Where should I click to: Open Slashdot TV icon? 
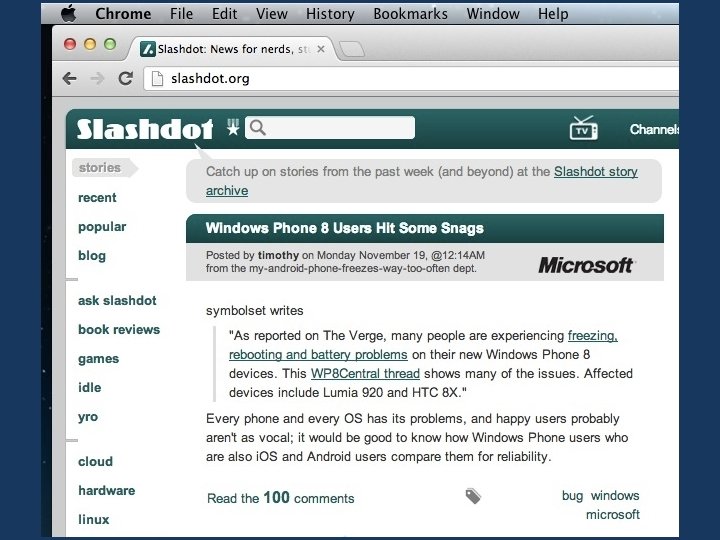pos(584,128)
